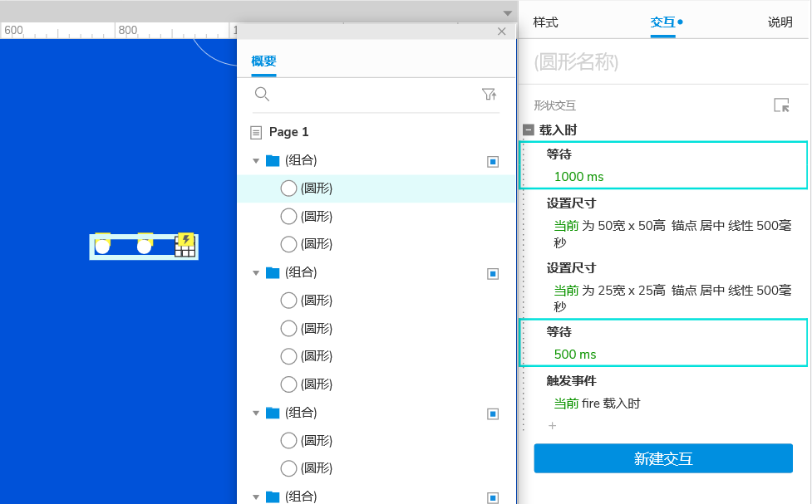Open the 等待 1000 ms action

click(663, 165)
